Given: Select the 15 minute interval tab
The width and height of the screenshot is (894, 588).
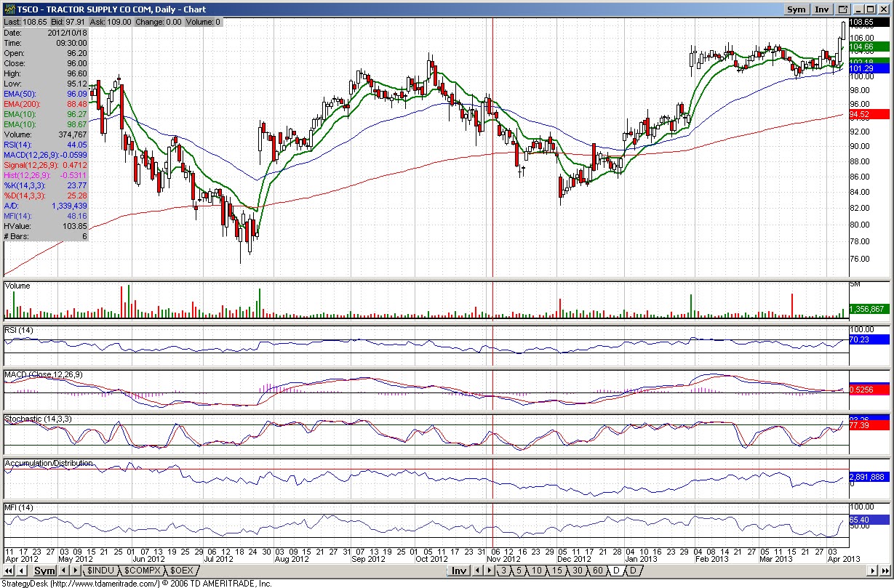Looking at the screenshot, I should tap(556, 571).
